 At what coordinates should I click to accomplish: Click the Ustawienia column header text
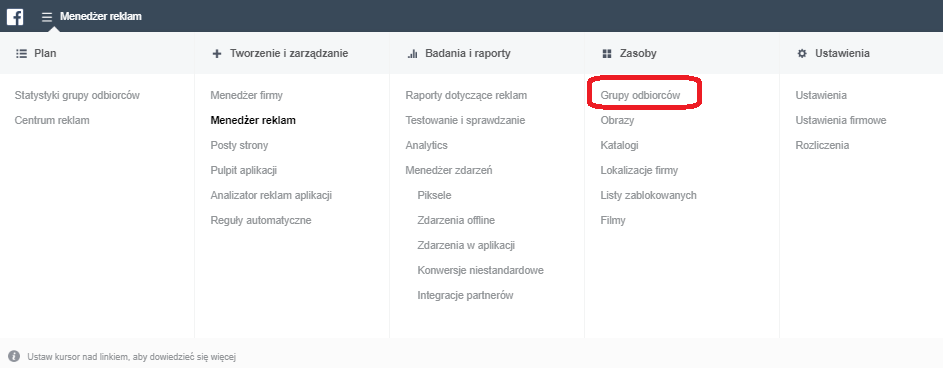point(843,54)
